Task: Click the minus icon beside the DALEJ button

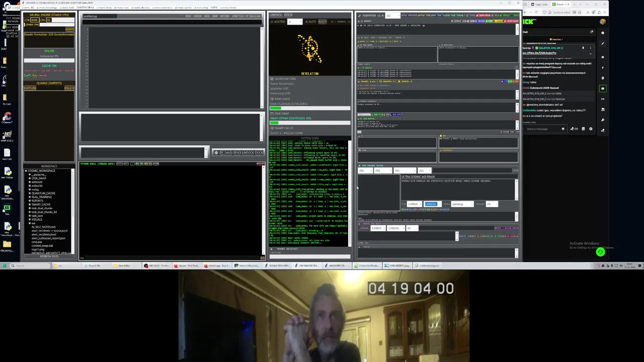Action: coord(216,153)
